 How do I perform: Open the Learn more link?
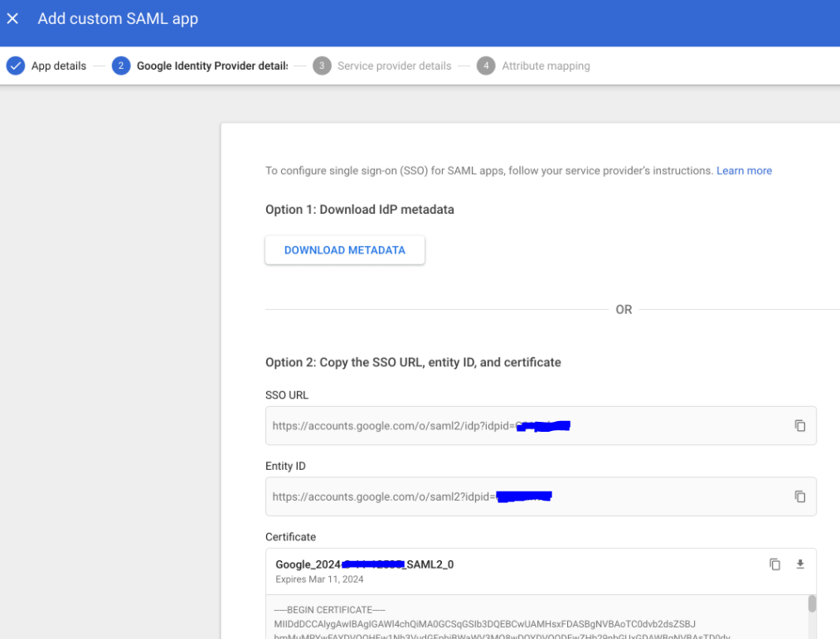(x=744, y=171)
